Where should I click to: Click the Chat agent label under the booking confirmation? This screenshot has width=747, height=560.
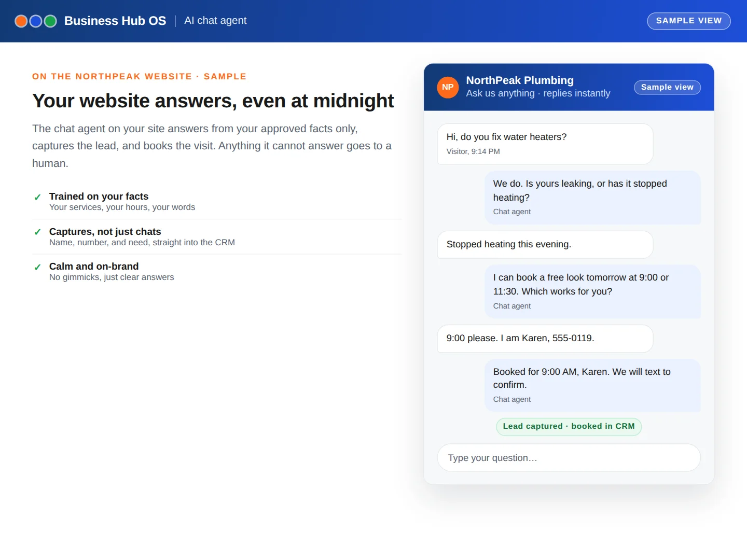pos(511,399)
